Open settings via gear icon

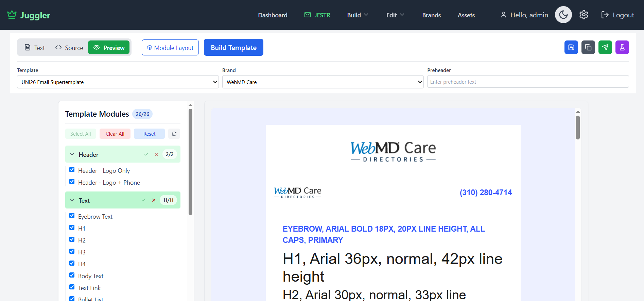coord(584,15)
